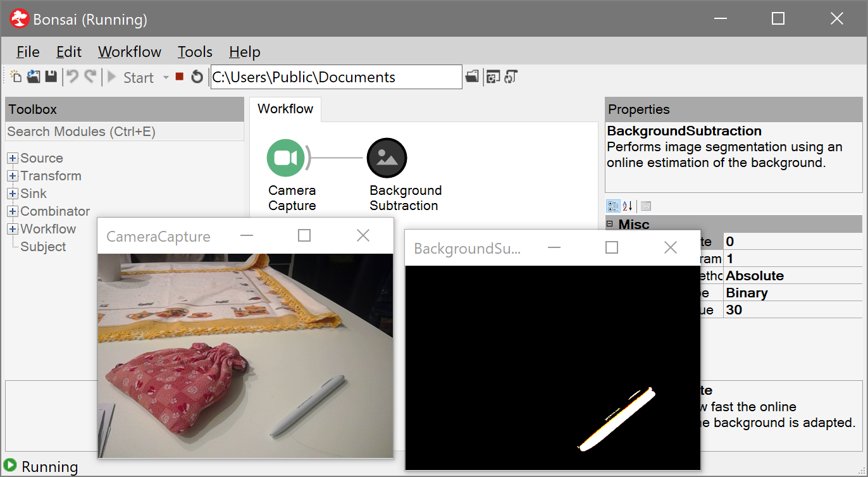868x477 pixels.
Task: Expand the Source toolbox category
Action: (x=13, y=158)
